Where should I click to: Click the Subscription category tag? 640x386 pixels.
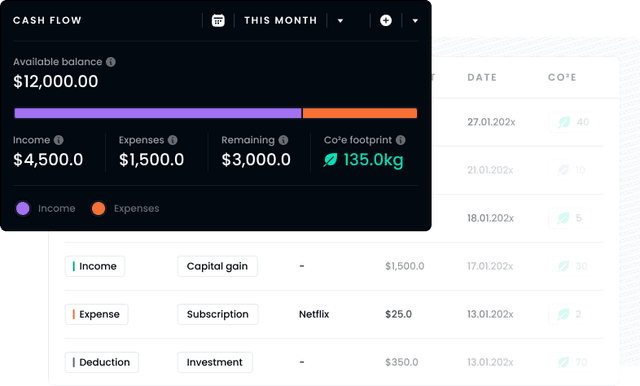coord(218,314)
